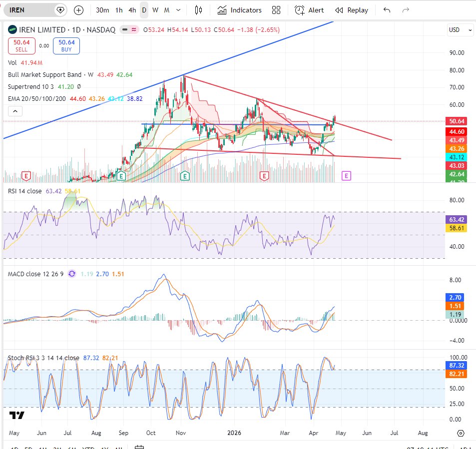Click the 87.32 Stoch RSI K label
Screen dimensions: 476x449
pyautogui.click(x=456, y=365)
